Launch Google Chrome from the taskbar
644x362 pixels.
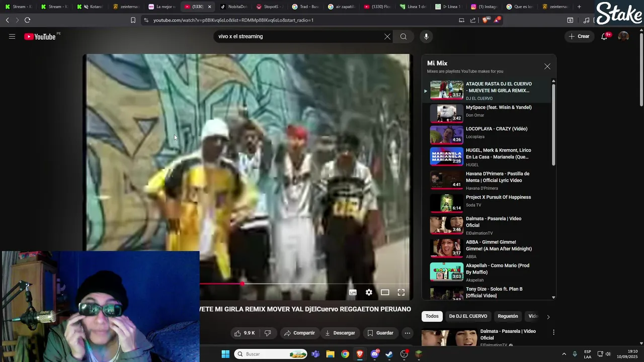345,354
